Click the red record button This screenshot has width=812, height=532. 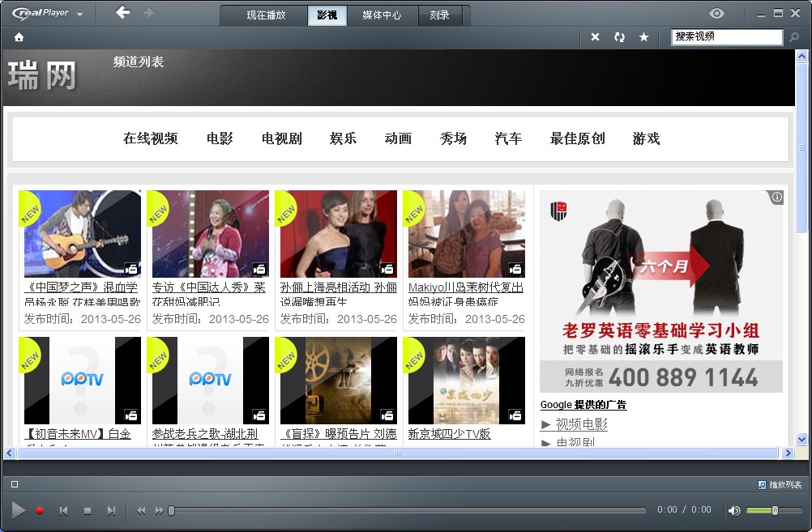tap(40, 510)
